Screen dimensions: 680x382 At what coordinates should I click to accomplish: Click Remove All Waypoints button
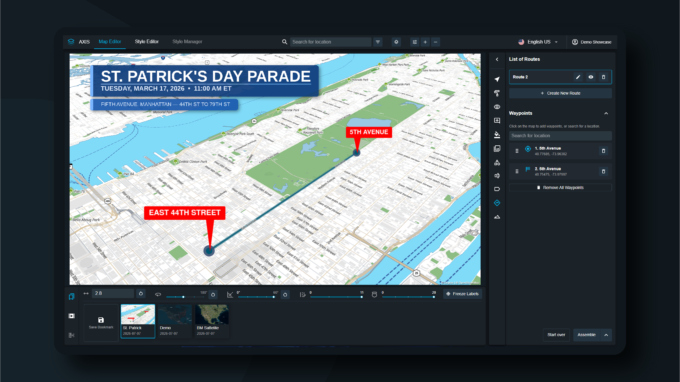[x=560, y=188]
